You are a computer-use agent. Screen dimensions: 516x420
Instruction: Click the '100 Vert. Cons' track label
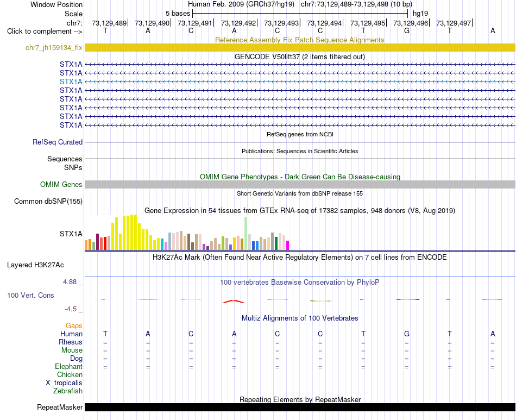click(x=30, y=295)
